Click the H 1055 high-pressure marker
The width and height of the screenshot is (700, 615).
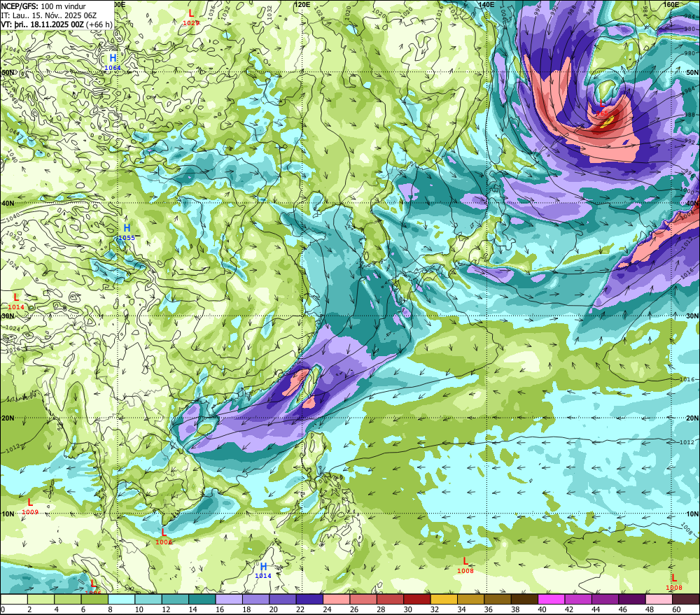point(126,232)
